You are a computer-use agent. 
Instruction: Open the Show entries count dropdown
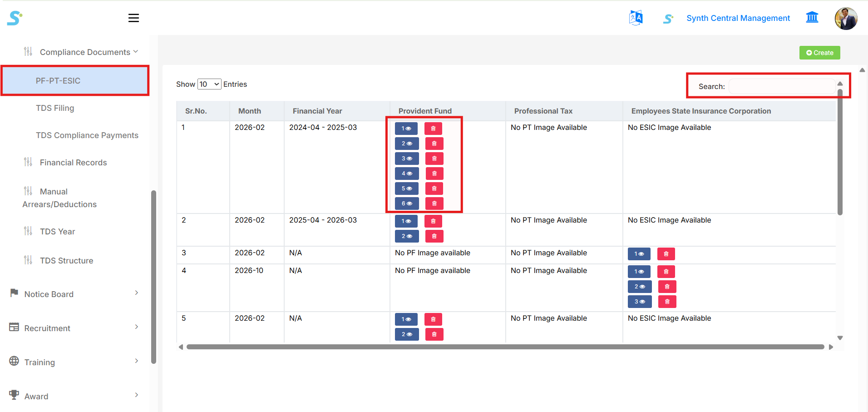click(209, 84)
